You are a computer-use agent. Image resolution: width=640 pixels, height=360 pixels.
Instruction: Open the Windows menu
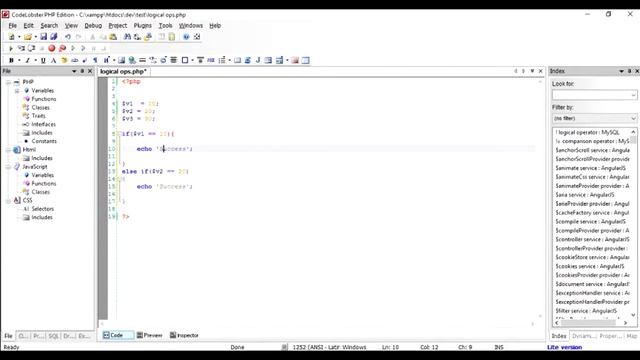point(191,25)
